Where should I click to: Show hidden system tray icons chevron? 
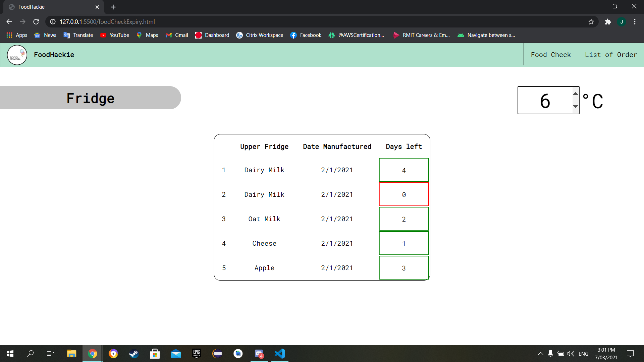click(540, 354)
